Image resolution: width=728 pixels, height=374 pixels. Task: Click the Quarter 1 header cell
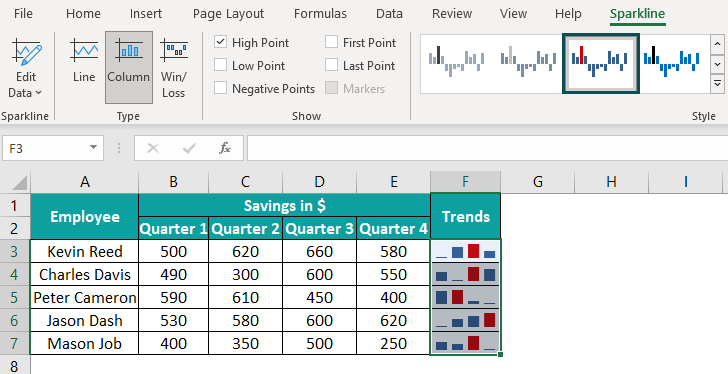(173, 228)
